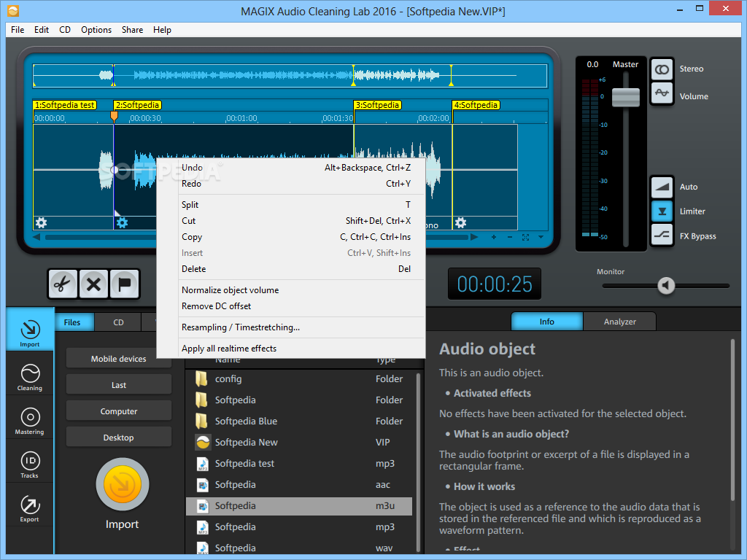Zoom in with the plus timeline icon

tap(494, 237)
